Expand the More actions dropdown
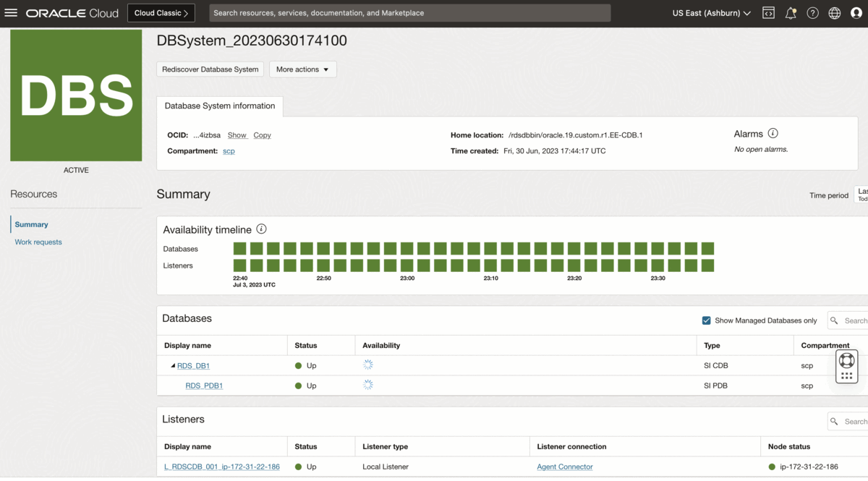This screenshot has width=868, height=481. pyautogui.click(x=302, y=69)
